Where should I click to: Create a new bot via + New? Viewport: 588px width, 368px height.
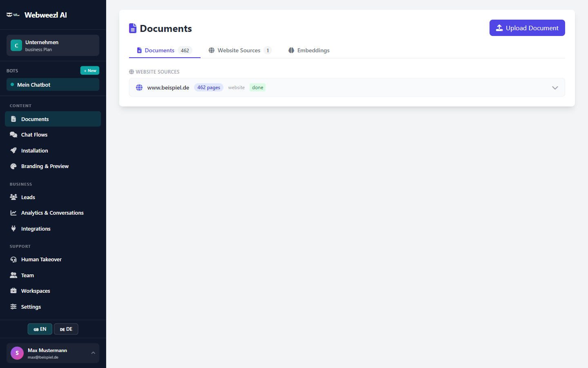coord(90,70)
